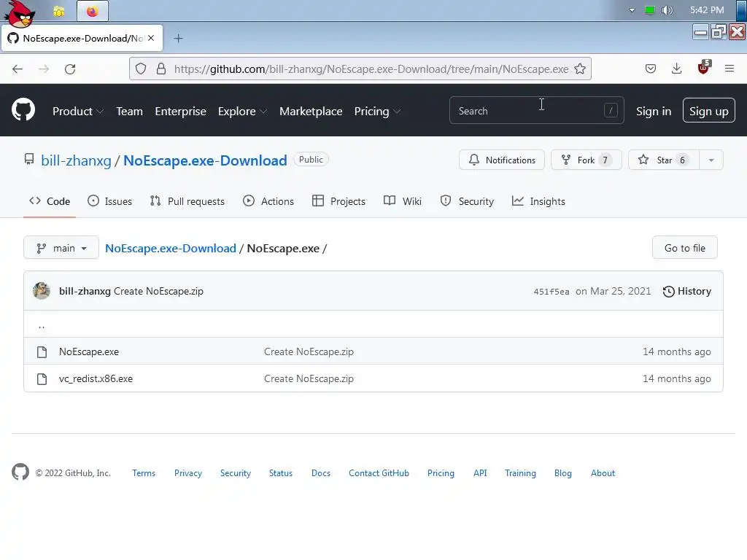747x560 pixels.
Task: Open the Team menu link
Action: click(130, 112)
